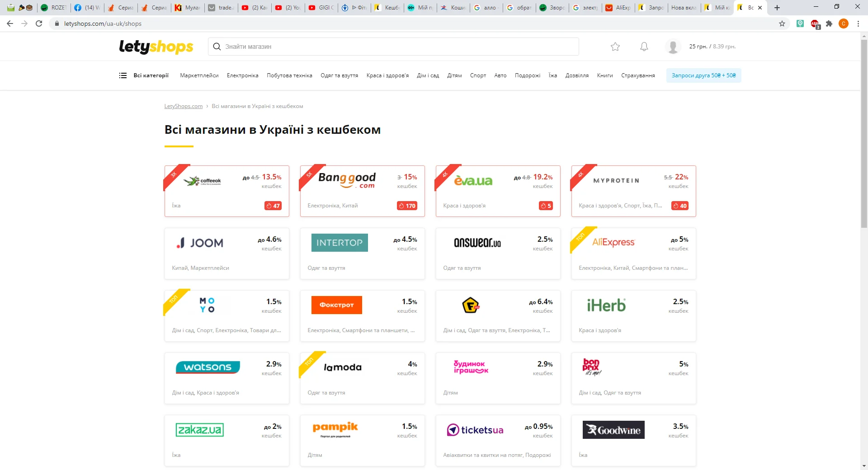
Task: Open the Coffeeok store logo
Action: (203, 181)
